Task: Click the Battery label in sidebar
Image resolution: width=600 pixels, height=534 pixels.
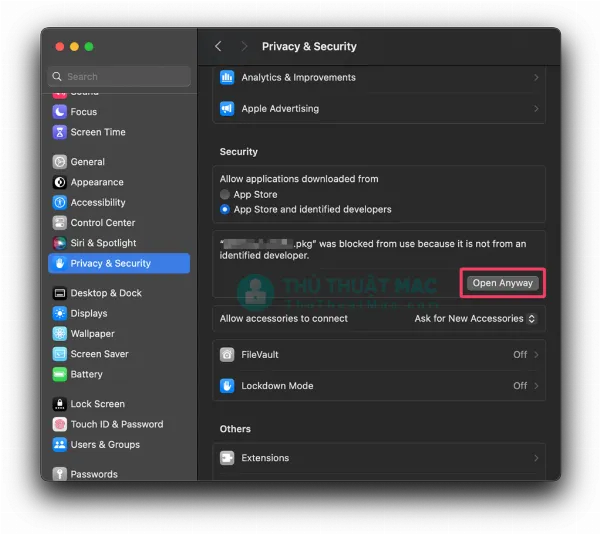Action: (86, 374)
